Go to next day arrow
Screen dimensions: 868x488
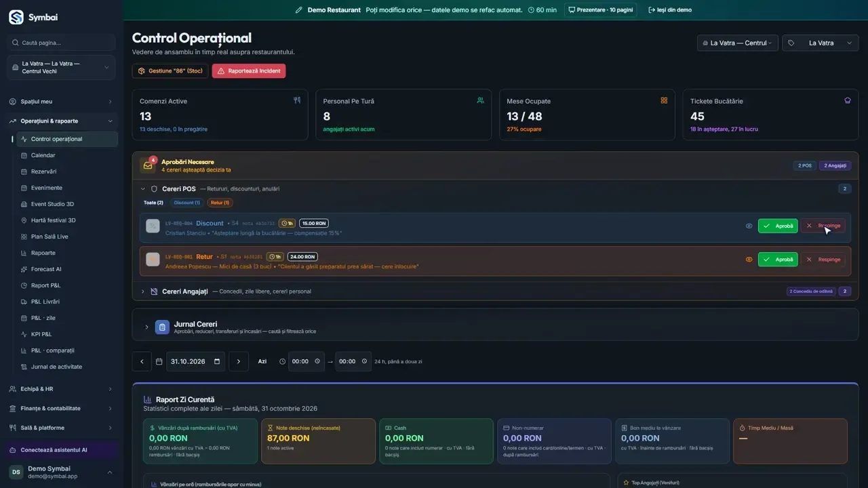pos(238,361)
